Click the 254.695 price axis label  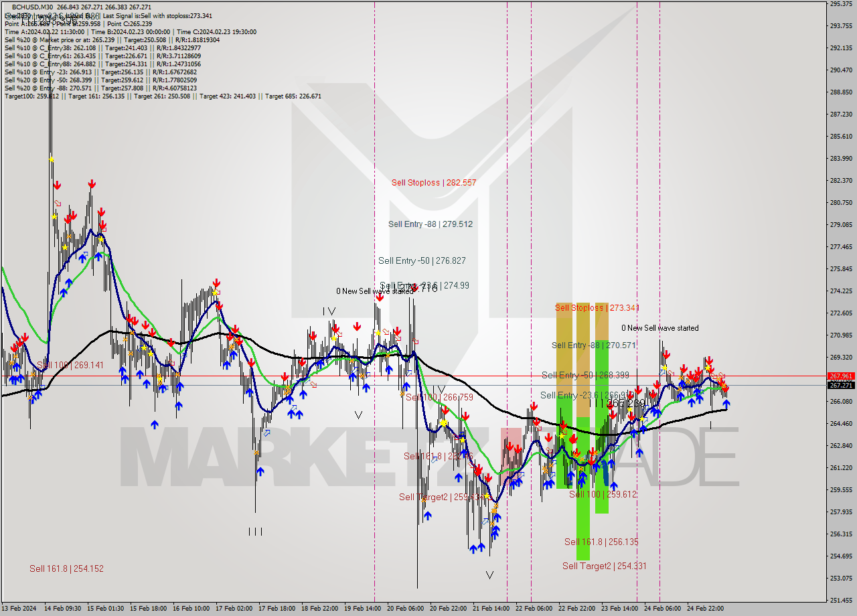(841, 556)
